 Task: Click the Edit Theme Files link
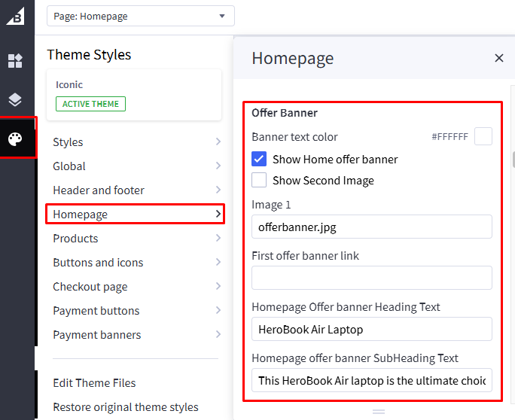pos(94,383)
